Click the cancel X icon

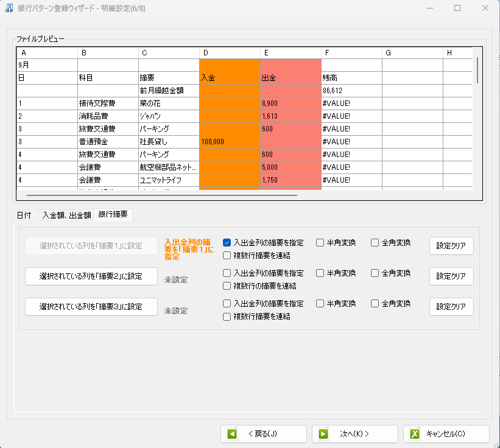pyautogui.click(x=415, y=434)
